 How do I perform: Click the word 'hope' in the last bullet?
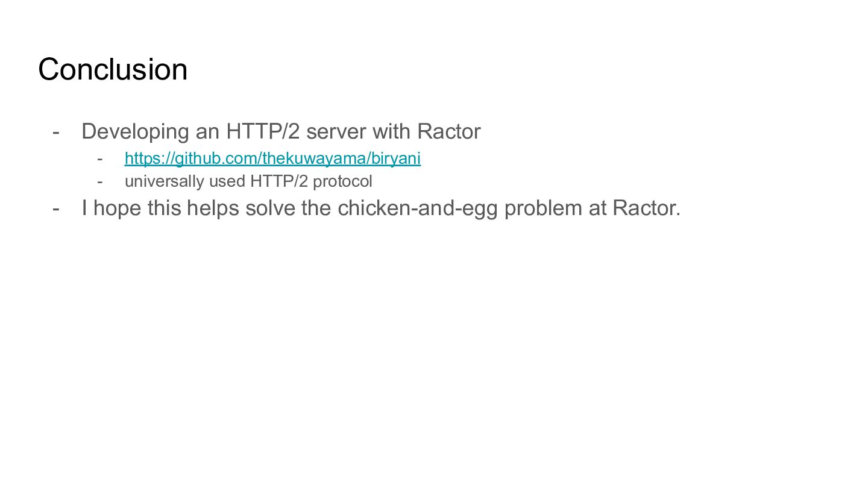[118, 208]
